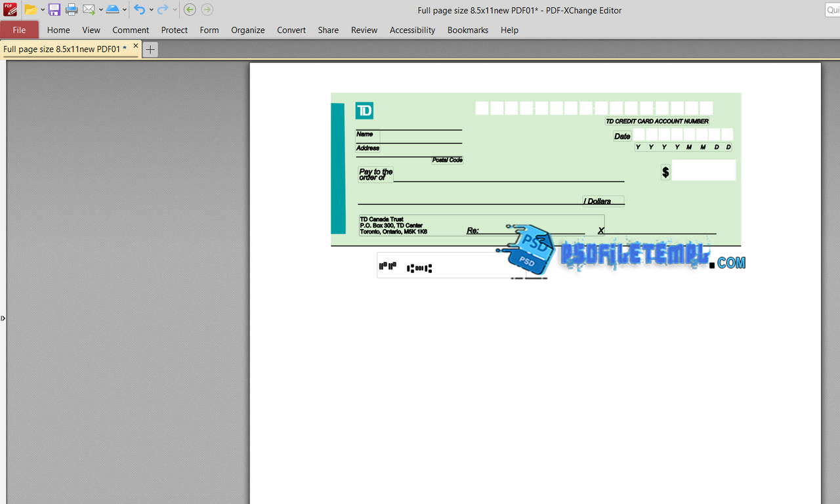Viewport: 840px width, 504px height.
Task: Add a new document tab
Action: 150,49
